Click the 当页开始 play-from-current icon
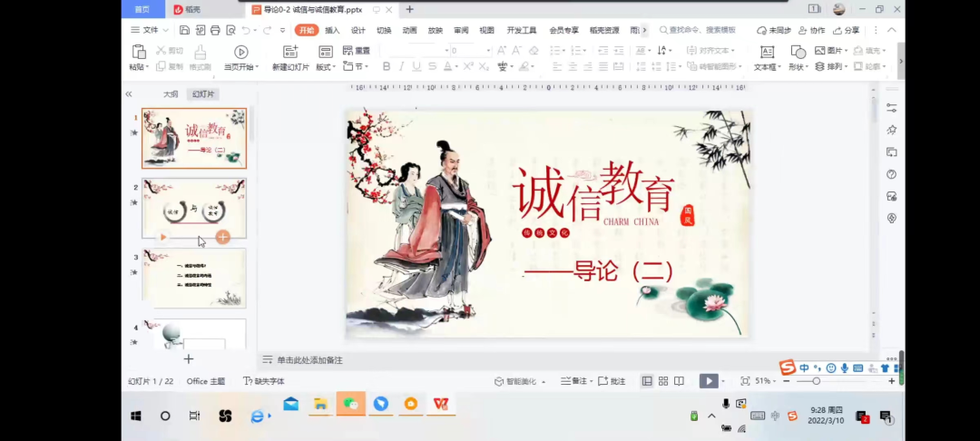The image size is (980, 441). point(240,52)
